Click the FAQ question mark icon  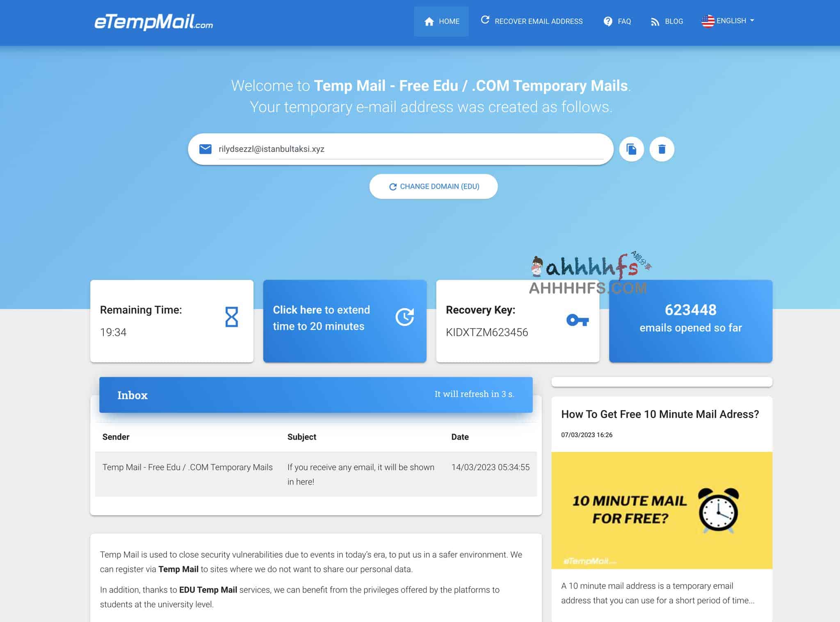(607, 21)
